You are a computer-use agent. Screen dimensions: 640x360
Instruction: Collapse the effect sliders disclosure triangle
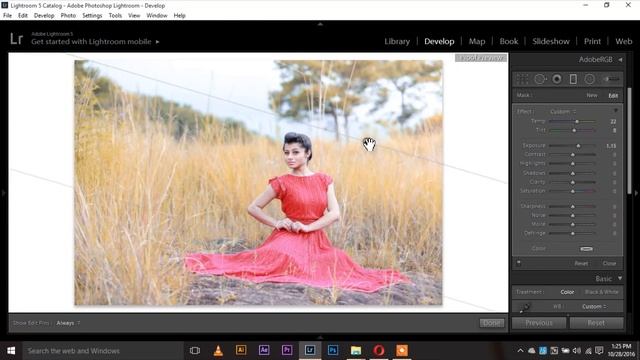[x=616, y=111]
